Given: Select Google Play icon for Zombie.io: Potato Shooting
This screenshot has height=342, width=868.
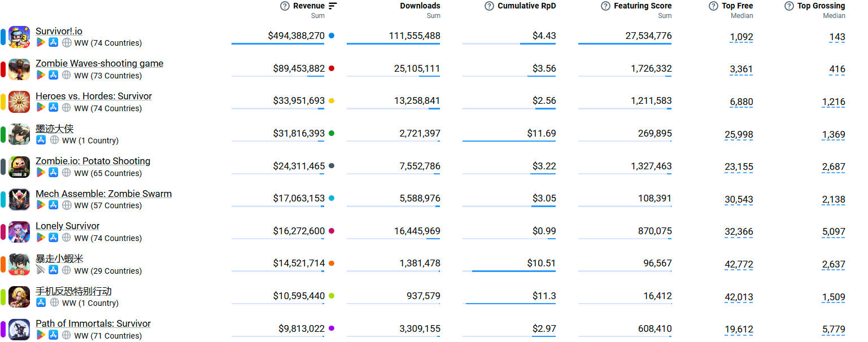Looking at the screenshot, I should (41, 173).
